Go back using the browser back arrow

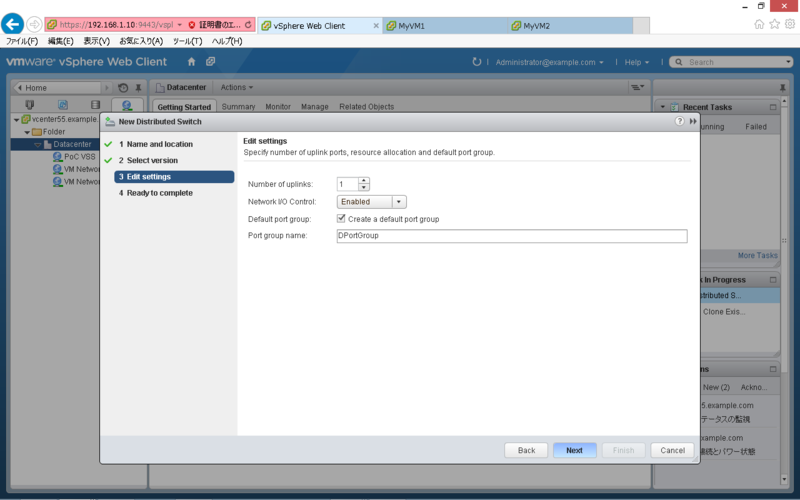click(x=12, y=24)
